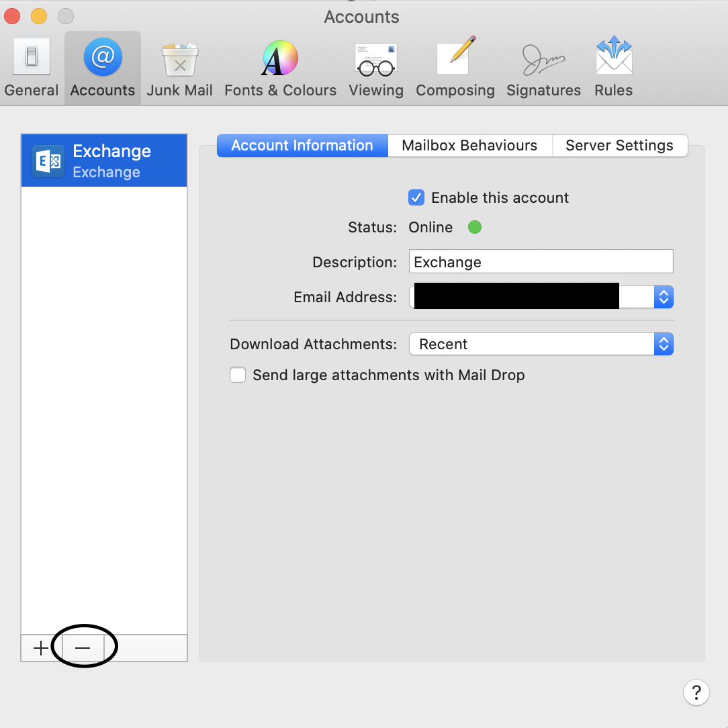Image resolution: width=728 pixels, height=728 pixels.
Task: Select the Account Information tab
Action: 302,146
